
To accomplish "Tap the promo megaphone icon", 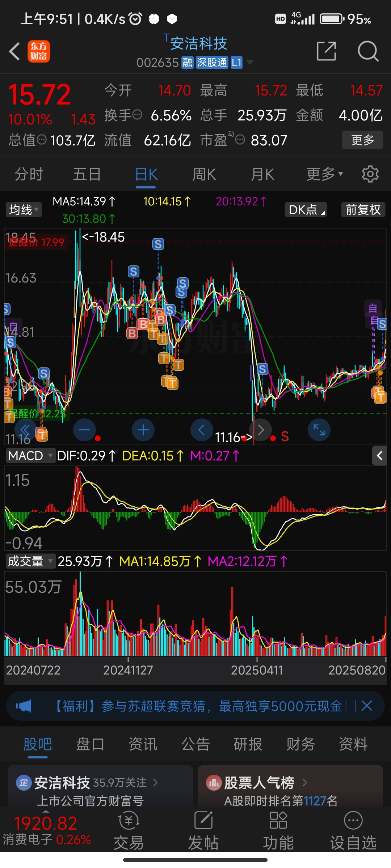I will 24,706.
